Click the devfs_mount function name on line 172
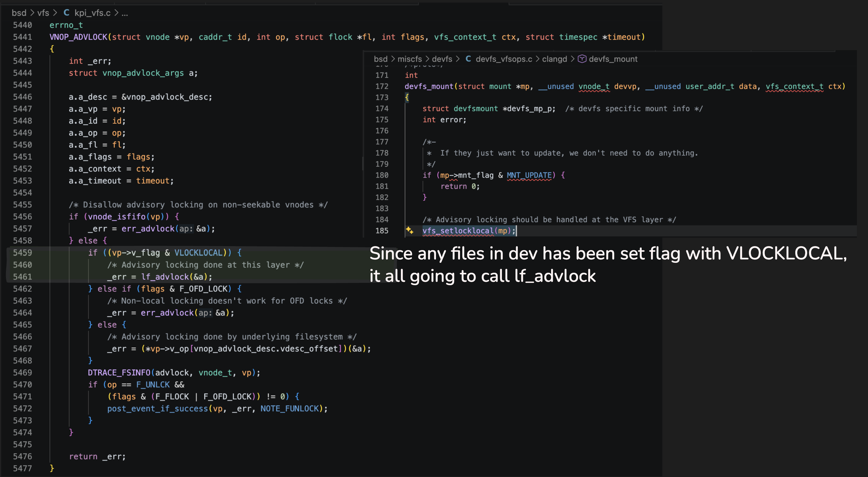868x477 pixels. (429, 86)
